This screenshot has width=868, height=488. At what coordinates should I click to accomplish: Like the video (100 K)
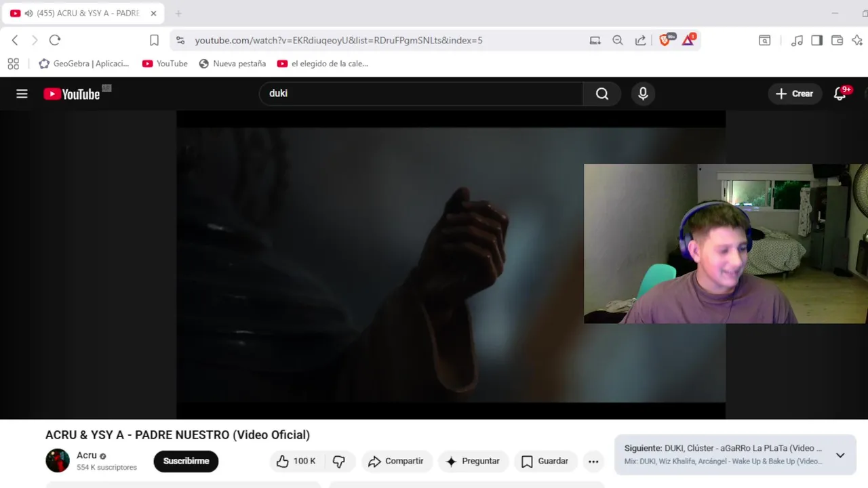[x=296, y=461]
